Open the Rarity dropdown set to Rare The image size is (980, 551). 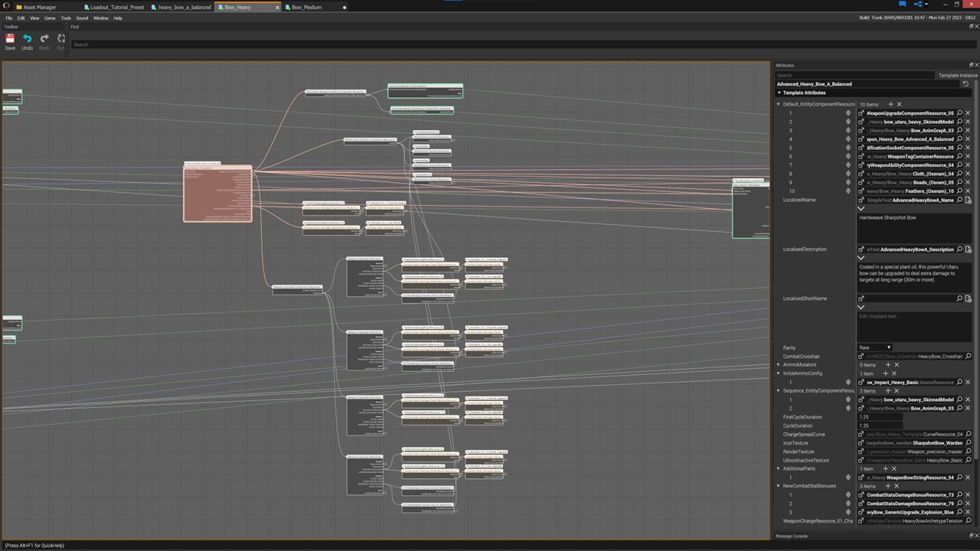[x=874, y=347]
